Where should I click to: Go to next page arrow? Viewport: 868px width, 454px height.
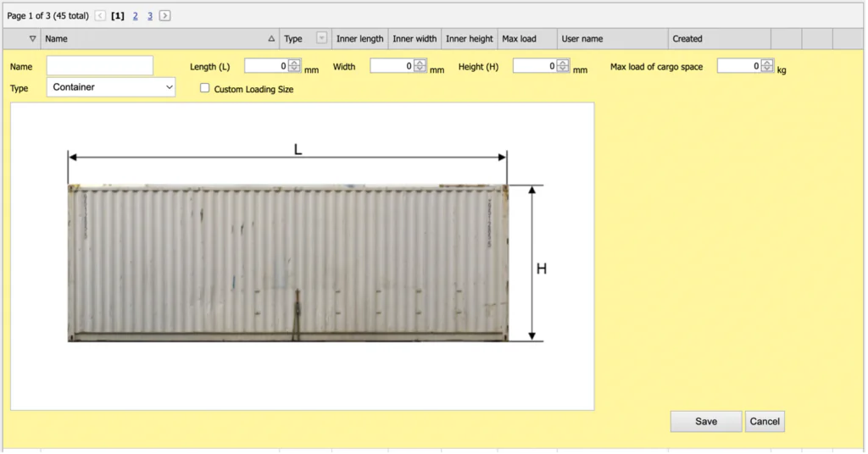[x=165, y=15]
